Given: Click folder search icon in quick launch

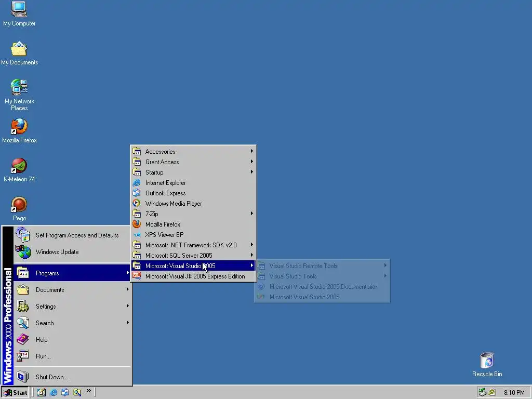Looking at the screenshot, I should pyautogui.click(x=77, y=392).
